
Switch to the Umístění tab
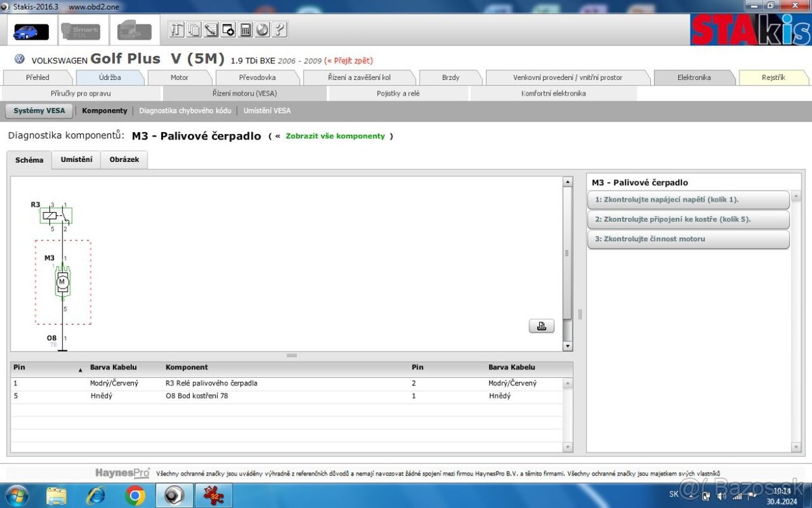coord(76,160)
